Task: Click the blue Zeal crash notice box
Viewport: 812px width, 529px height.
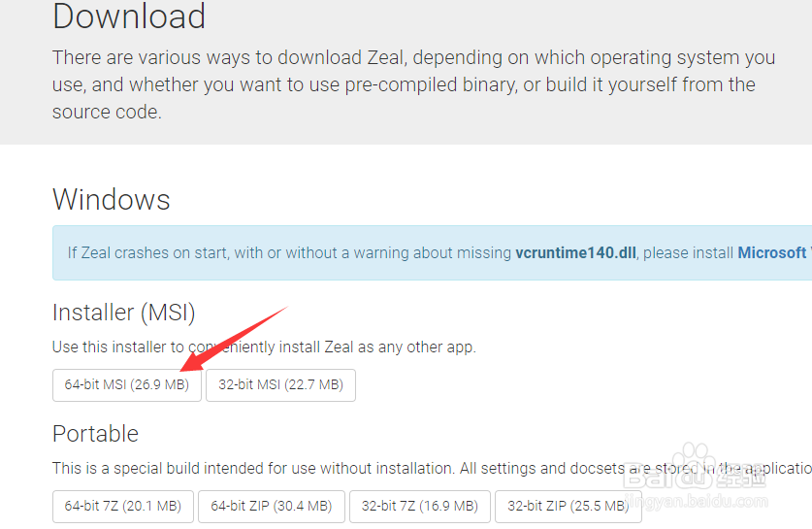Action: [x=432, y=252]
